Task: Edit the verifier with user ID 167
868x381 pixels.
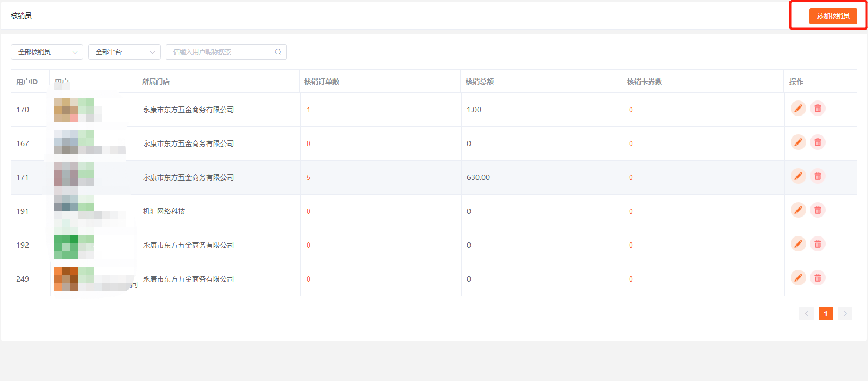Action: point(798,142)
